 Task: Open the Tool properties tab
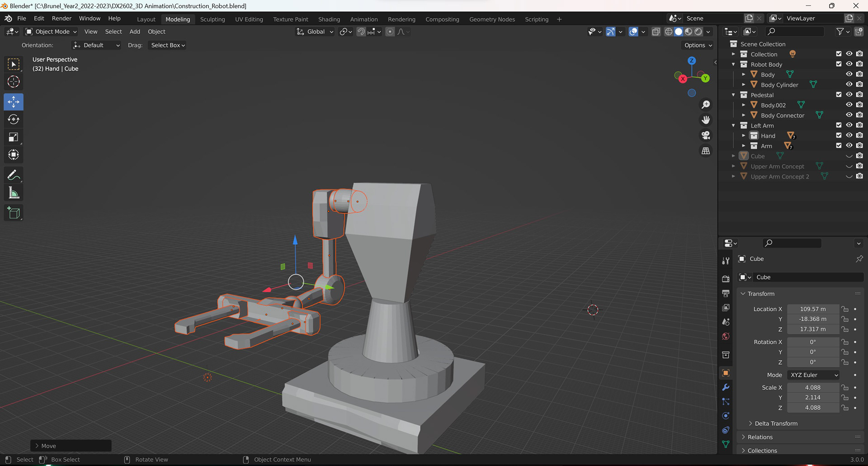coord(726,261)
